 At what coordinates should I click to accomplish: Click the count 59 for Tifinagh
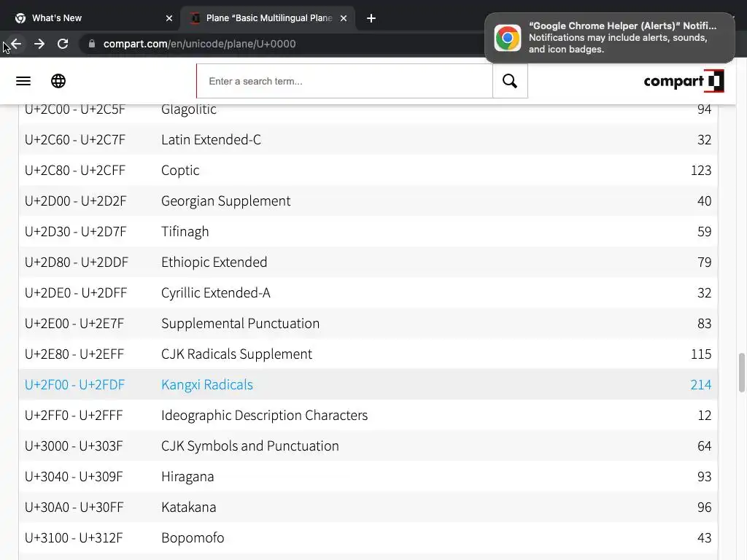(x=704, y=231)
